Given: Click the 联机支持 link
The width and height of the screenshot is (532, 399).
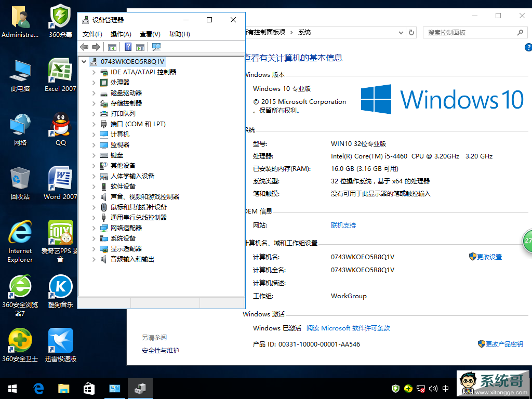Looking at the screenshot, I should click(343, 225).
